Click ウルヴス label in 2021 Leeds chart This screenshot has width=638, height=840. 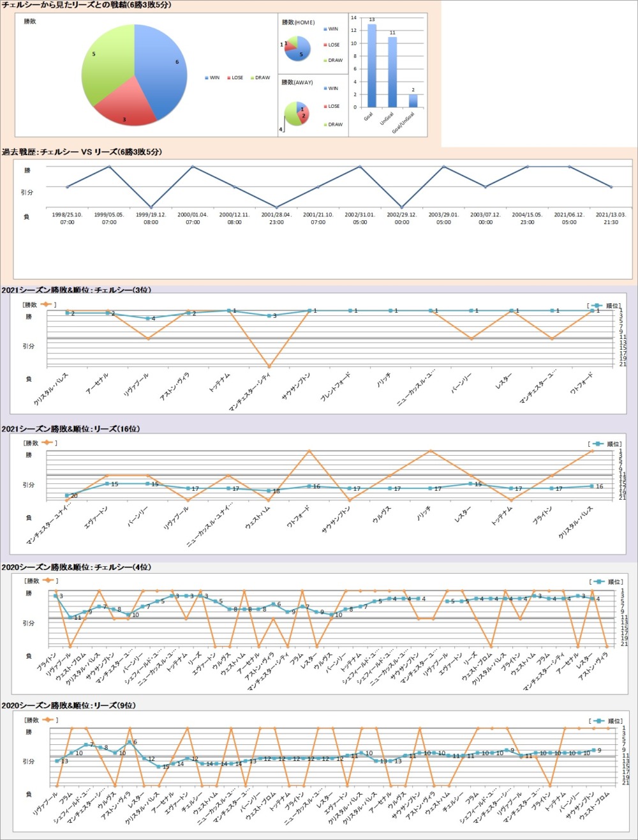(380, 514)
